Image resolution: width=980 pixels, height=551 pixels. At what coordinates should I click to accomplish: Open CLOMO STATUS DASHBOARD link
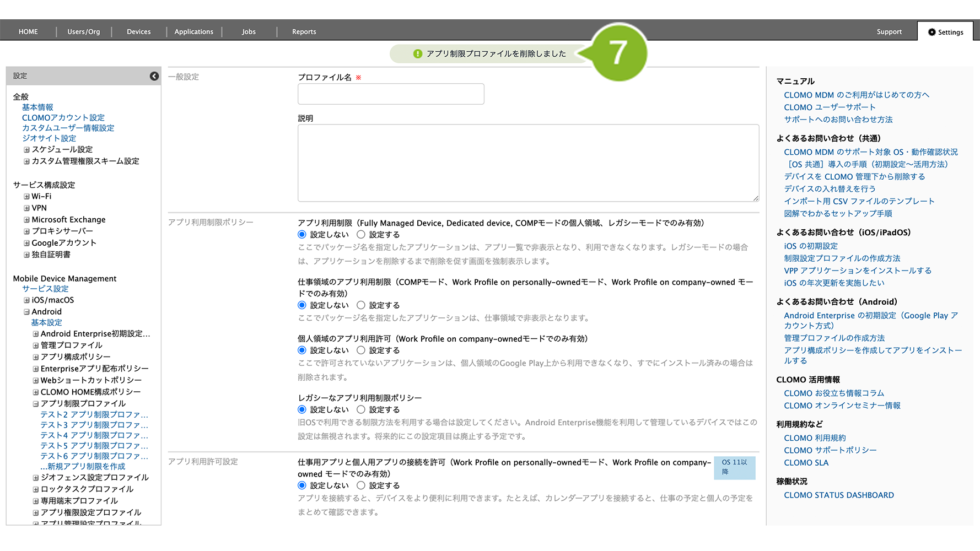tap(838, 495)
